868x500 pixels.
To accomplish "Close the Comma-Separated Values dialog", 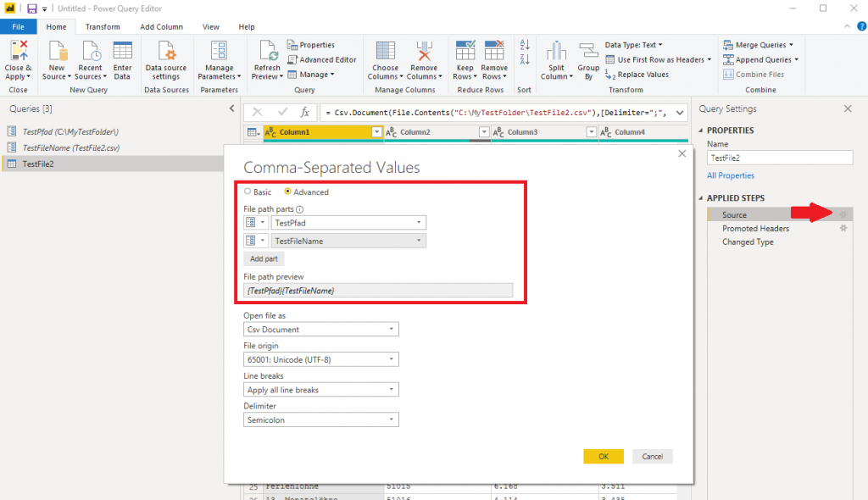I will 682,154.
